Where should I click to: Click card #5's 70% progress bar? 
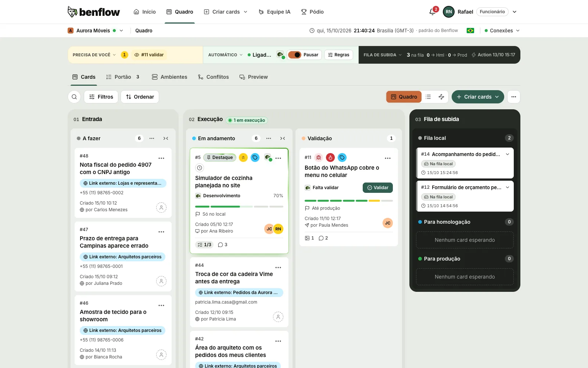239,207
